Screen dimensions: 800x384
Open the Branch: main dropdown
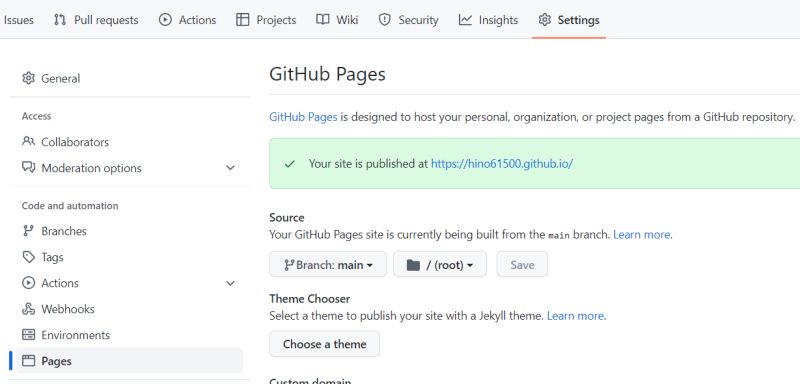point(328,264)
